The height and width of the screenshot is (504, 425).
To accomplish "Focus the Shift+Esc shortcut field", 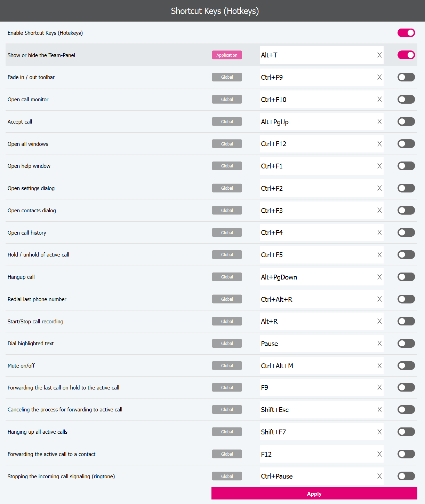I will point(316,410).
